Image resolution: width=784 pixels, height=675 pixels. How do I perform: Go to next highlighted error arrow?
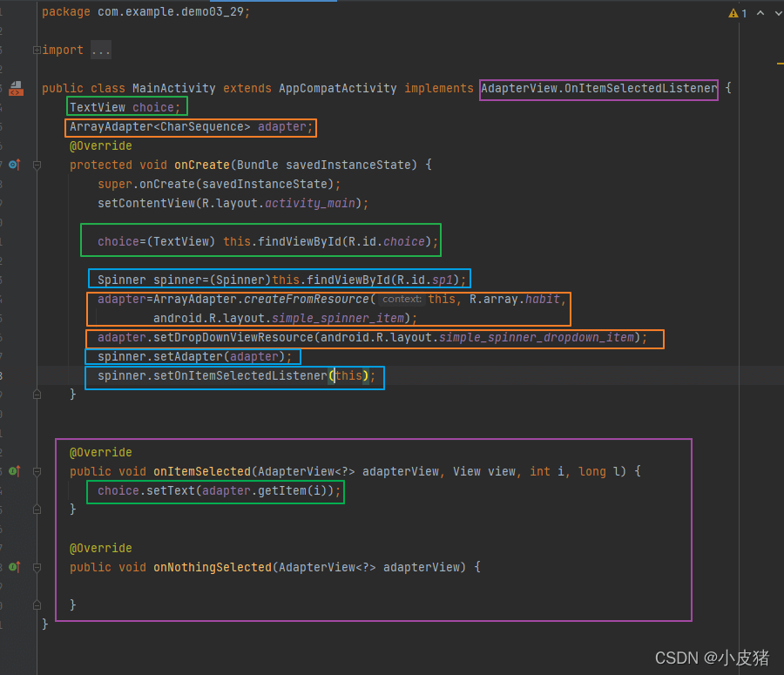point(775,13)
